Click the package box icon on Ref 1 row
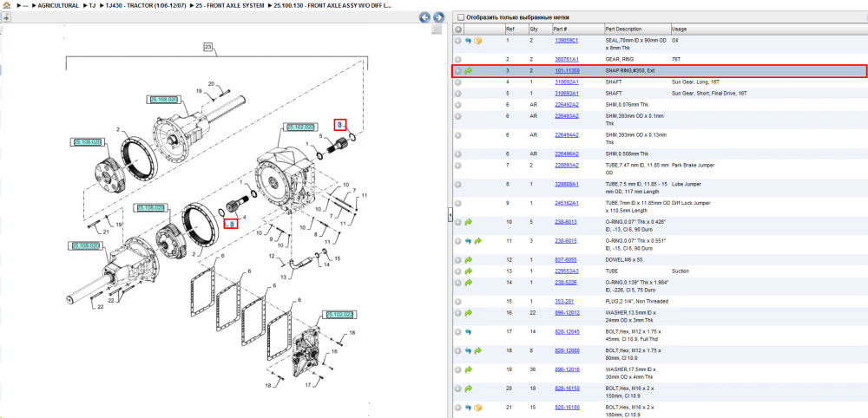 [477, 41]
